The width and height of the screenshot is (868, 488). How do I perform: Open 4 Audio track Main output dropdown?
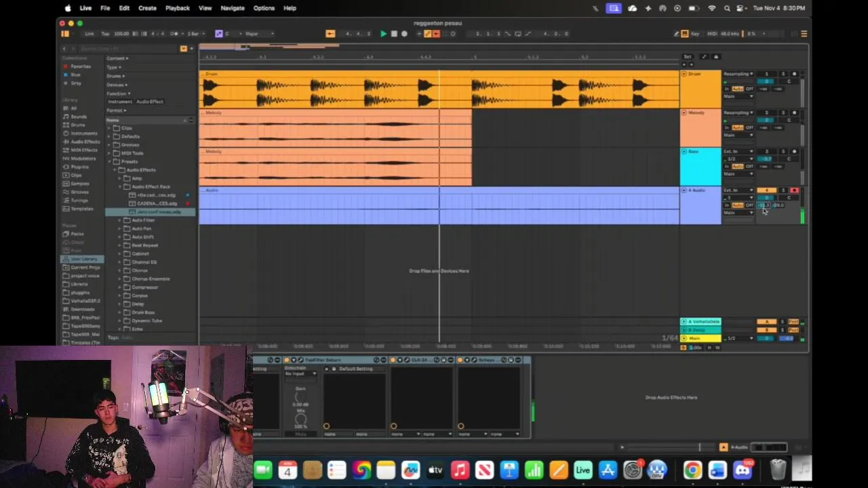(738, 213)
